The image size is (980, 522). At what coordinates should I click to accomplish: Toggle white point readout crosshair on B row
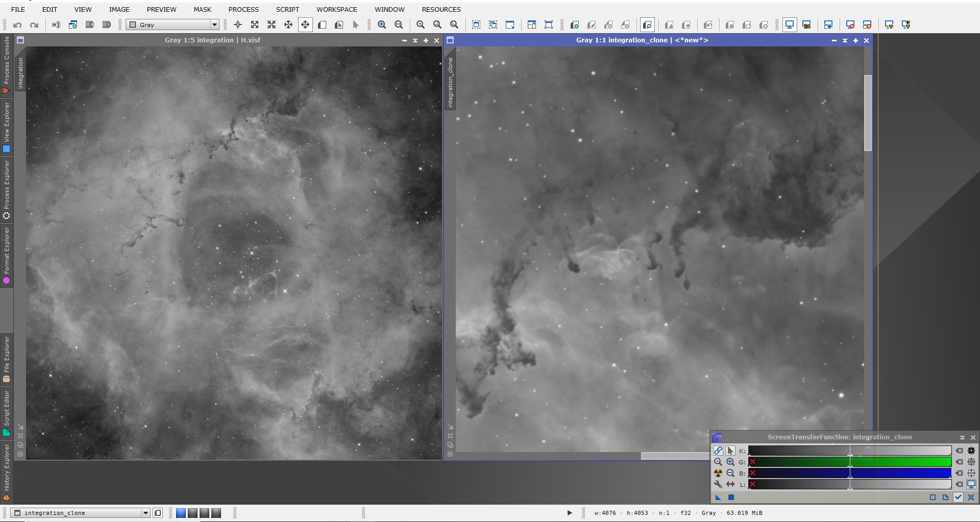pos(971,473)
